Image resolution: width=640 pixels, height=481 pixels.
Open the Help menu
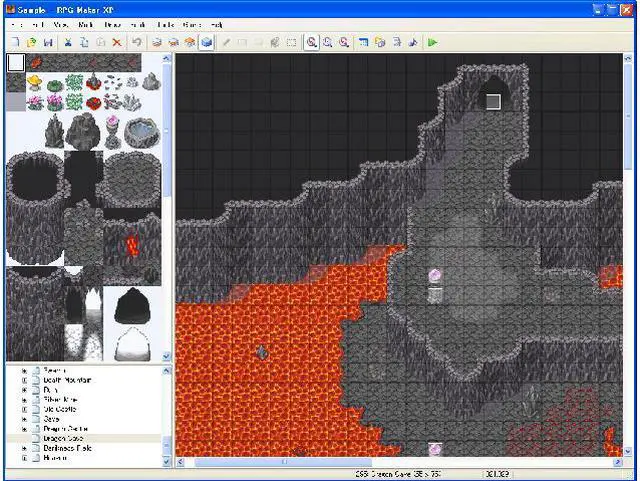tap(216, 23)
